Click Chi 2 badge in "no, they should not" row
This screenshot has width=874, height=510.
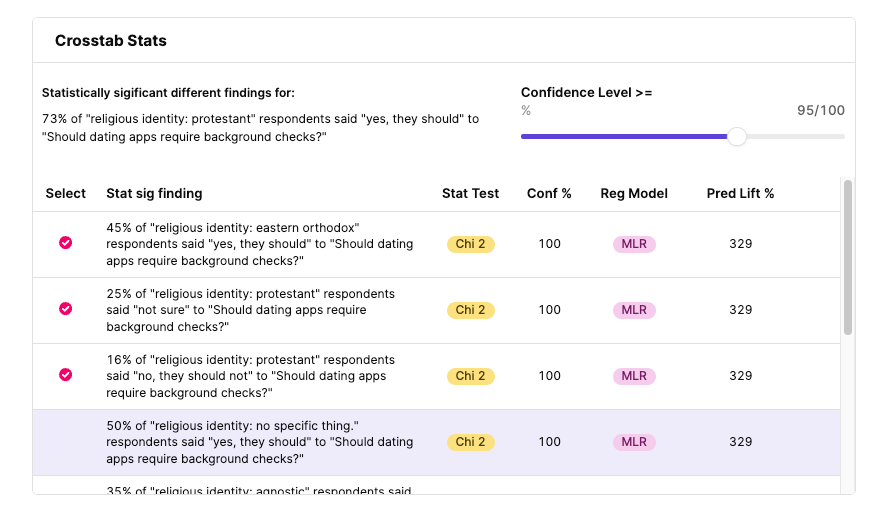click(470, 376)
